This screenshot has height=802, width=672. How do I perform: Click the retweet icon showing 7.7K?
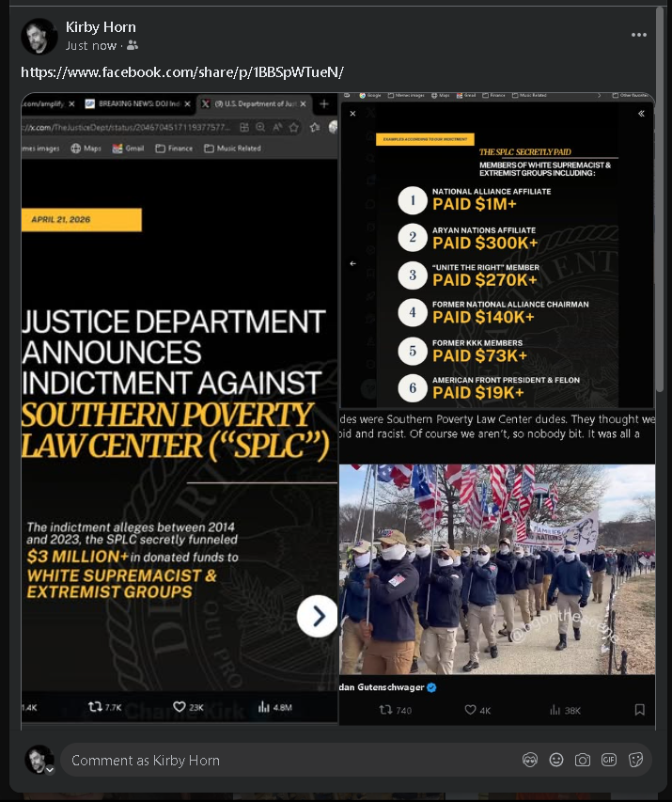click(x=95, y=707)
